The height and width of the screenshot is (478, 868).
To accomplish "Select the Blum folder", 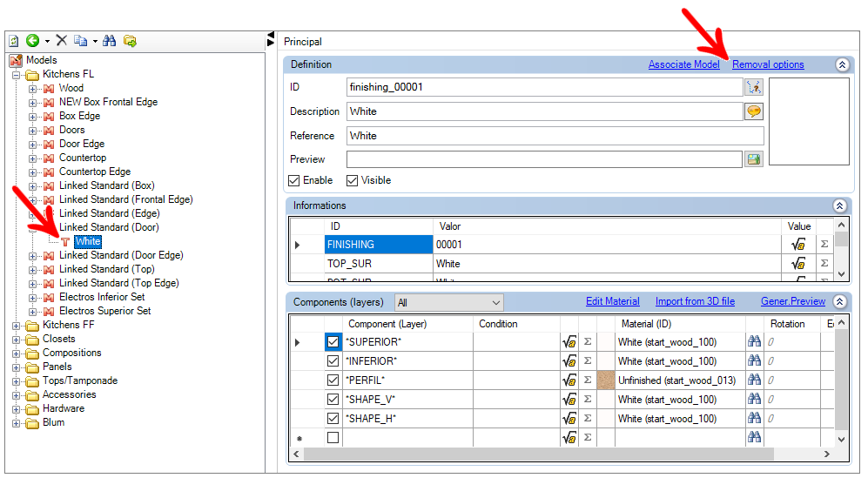I will tap(53, 422).
